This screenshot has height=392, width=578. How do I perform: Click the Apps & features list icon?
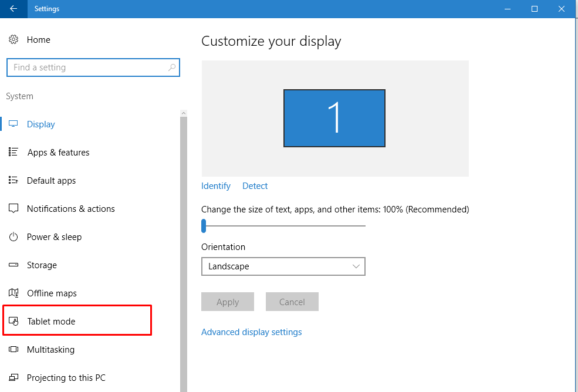coord(13,153)
